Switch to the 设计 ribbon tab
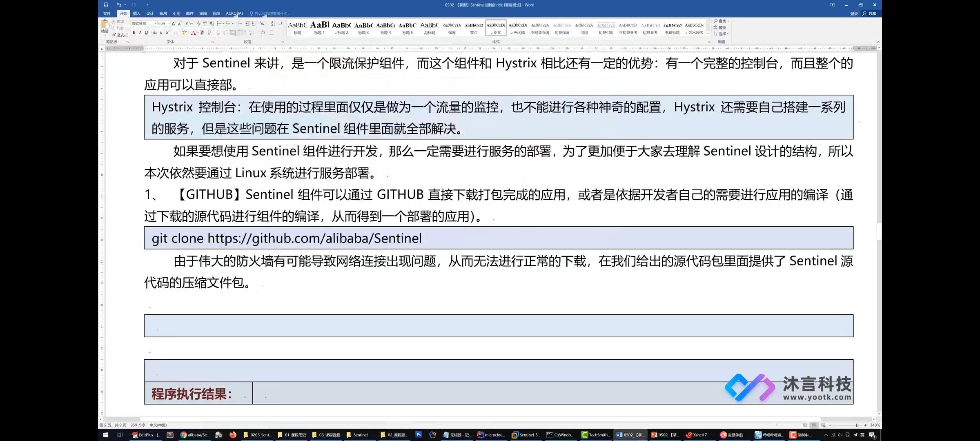 point(150,13)
